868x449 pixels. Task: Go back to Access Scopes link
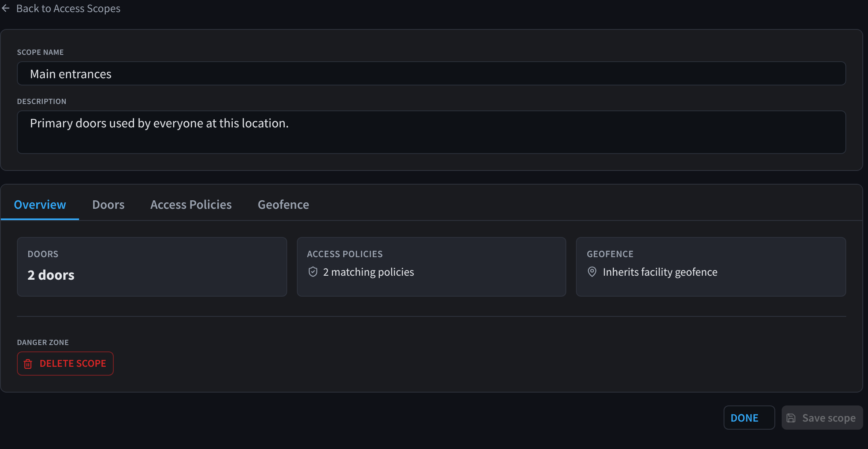[x=68, y=8]
